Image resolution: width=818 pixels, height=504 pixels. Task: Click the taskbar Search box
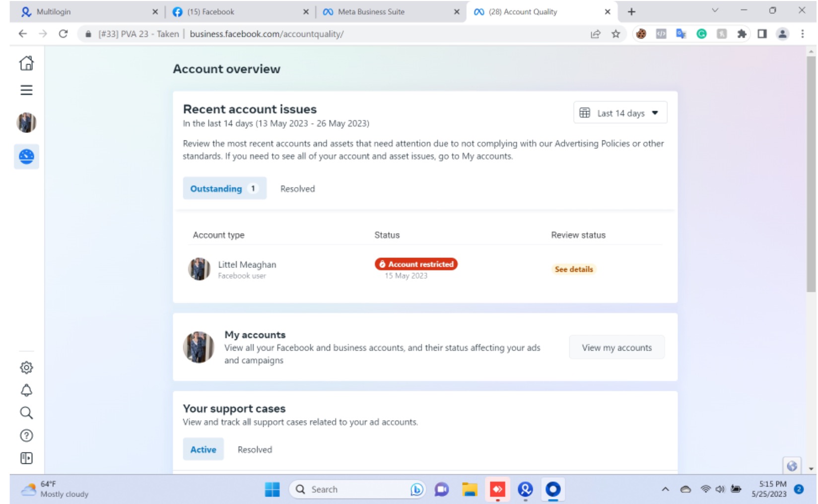(357, 489)
